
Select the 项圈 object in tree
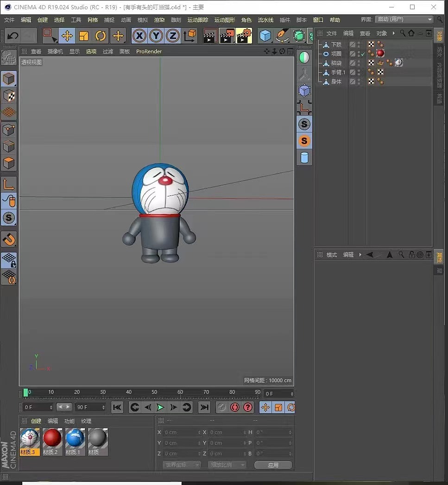point(336,54)
